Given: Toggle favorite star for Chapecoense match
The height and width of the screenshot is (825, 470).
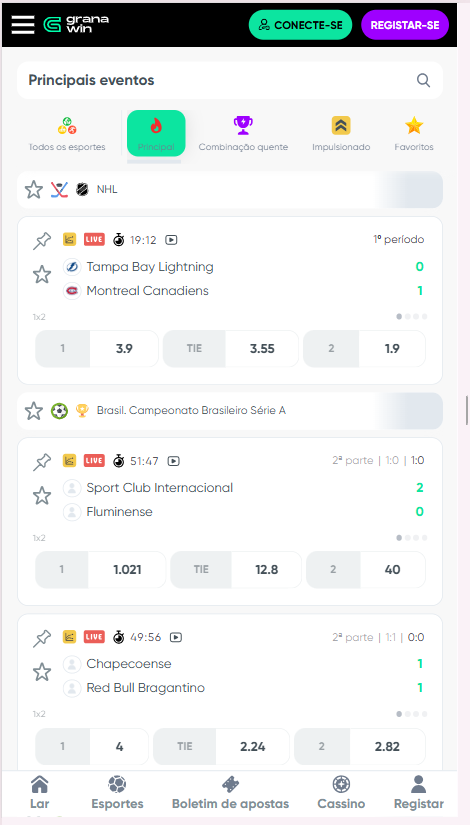Looking at the screenshot, I should pos(42,672).
